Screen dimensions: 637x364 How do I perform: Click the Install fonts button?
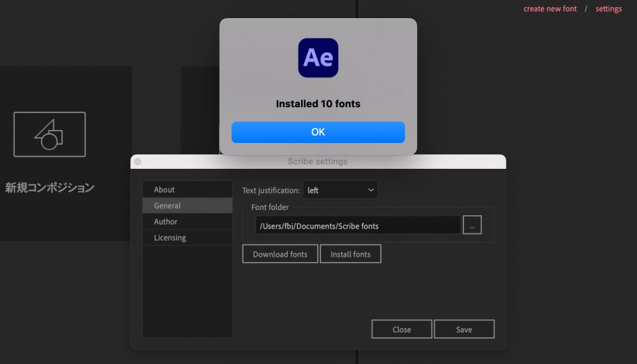[x=350, y=254]
